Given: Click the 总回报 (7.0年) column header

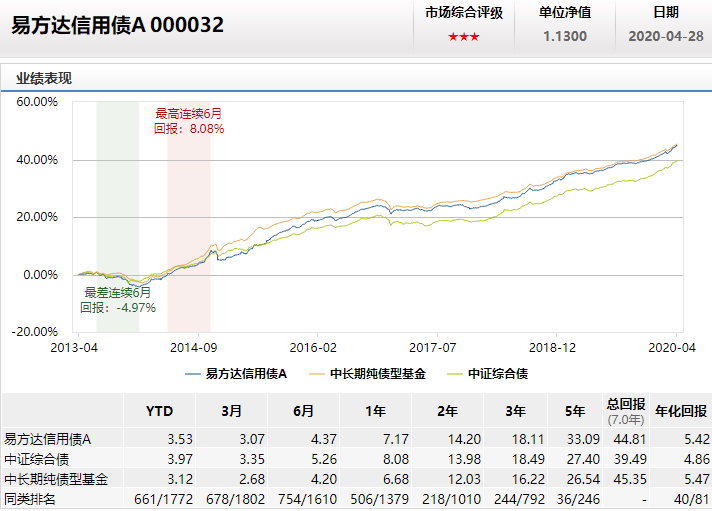Looking at the screenshot, I should tap(626, 412).
